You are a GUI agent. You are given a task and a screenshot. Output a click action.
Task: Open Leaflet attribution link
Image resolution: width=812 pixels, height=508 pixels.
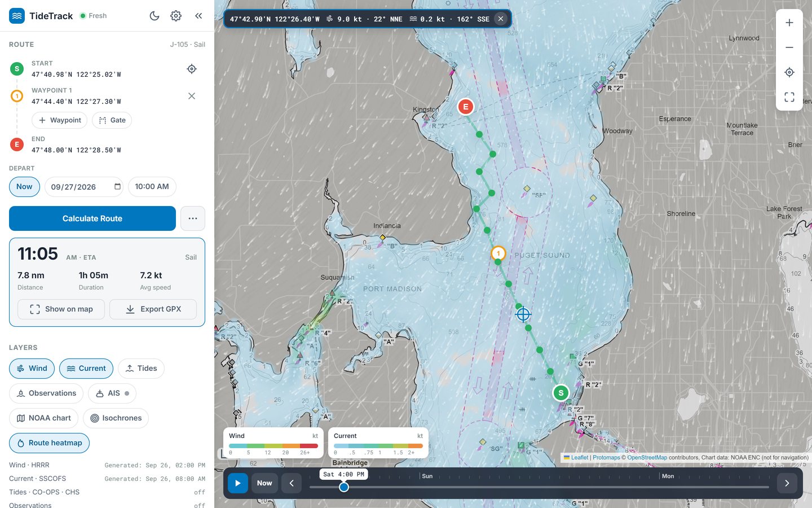[x=580, y=458]
